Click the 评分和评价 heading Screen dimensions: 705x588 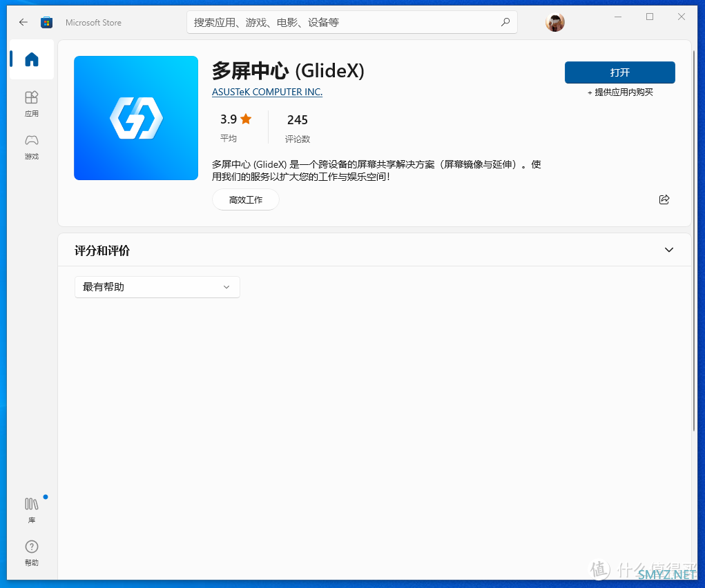102,251
